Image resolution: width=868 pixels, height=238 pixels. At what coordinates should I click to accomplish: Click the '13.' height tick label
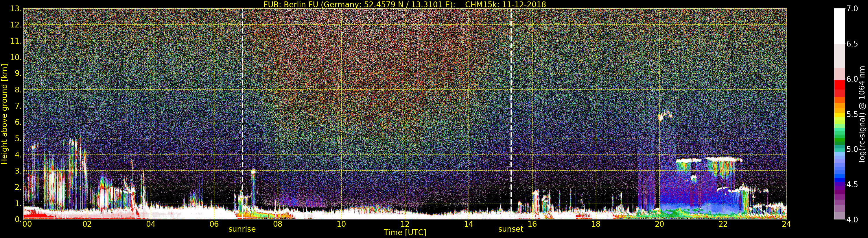pyautogui.click(x=16, y=9)
